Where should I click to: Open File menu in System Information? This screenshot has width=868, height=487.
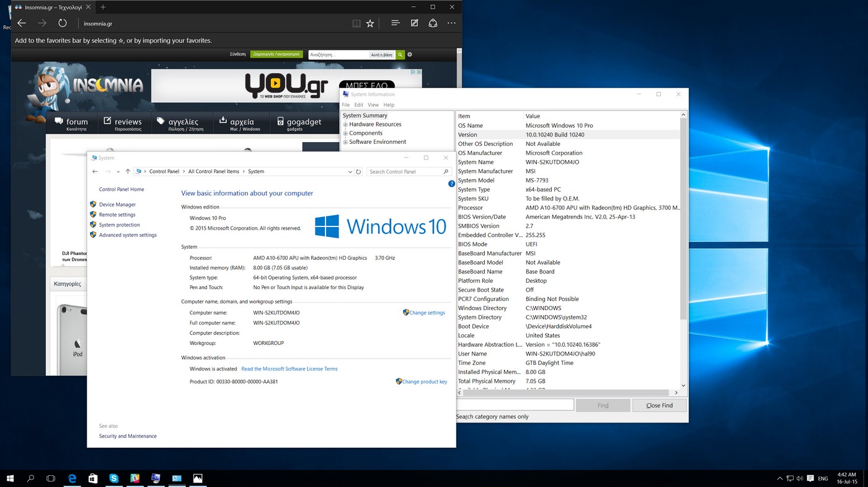[346, 105]
